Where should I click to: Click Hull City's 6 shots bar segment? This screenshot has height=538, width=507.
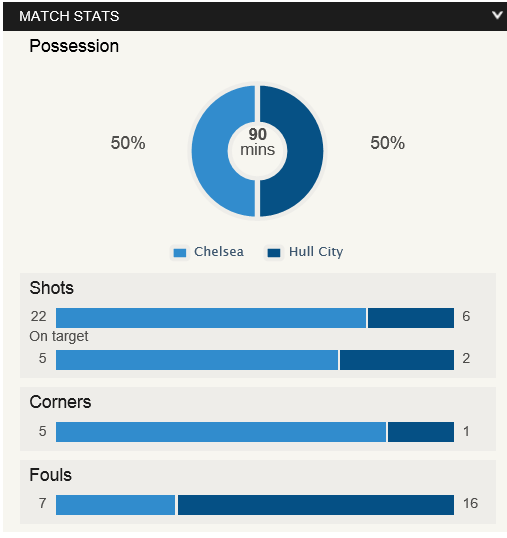[x=411, y=318]
